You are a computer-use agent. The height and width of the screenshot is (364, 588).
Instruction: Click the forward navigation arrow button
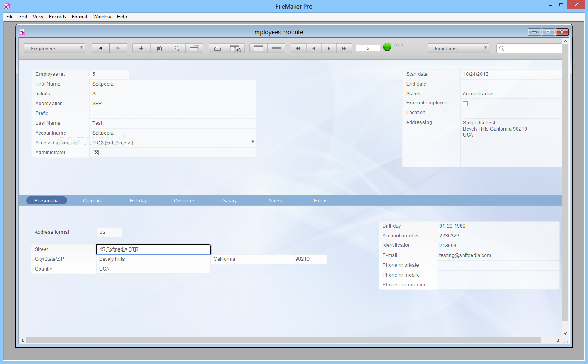[118, 48]
